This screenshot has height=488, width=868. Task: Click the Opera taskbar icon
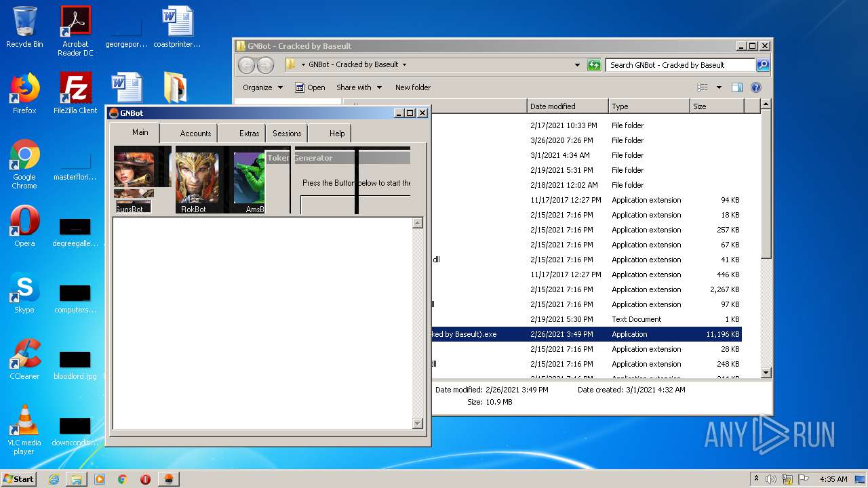pos(145,479)
